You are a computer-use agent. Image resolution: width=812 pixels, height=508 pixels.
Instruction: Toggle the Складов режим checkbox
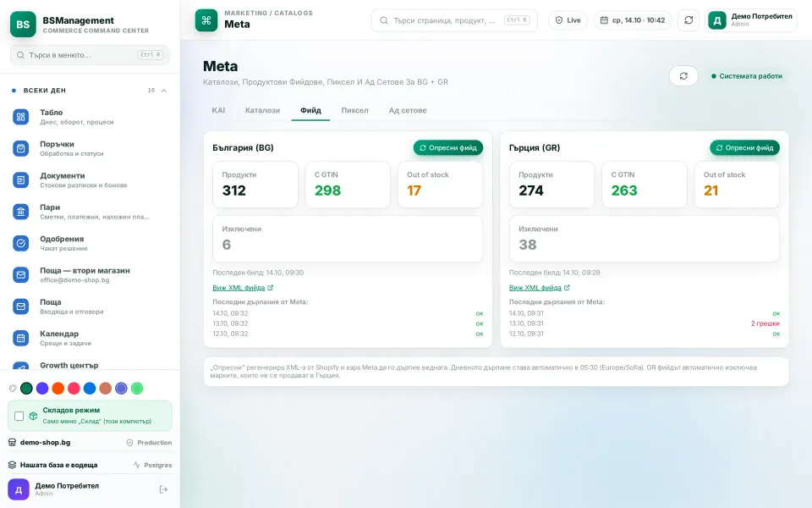click(19, 416)
